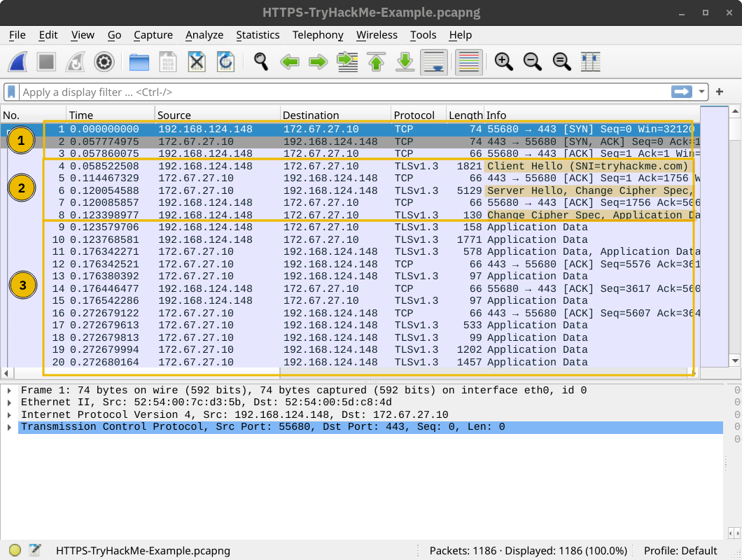Open the find packet tool
This screenshot has width=742, height=560.
[x=259, y=62]
